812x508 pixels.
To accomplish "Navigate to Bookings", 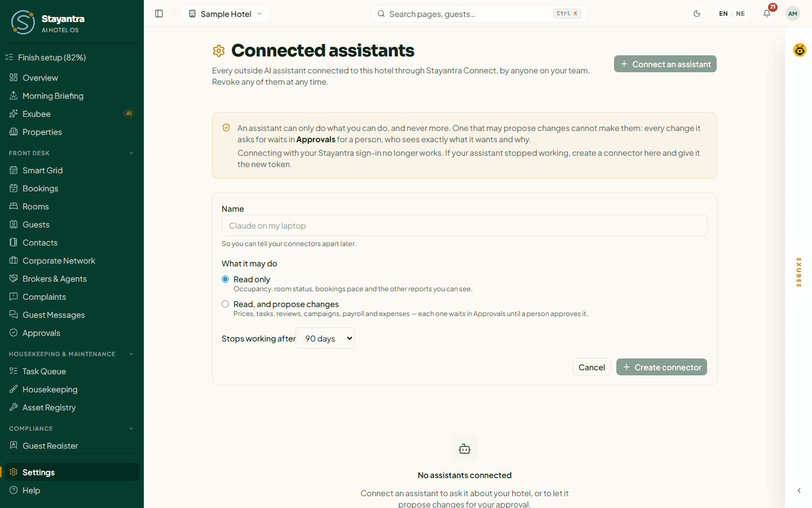I will tap(72, 189).
